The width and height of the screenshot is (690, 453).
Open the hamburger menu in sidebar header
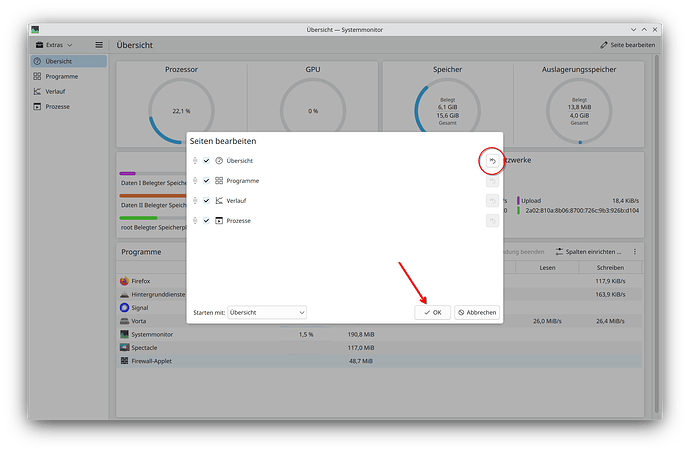(99, 45)
